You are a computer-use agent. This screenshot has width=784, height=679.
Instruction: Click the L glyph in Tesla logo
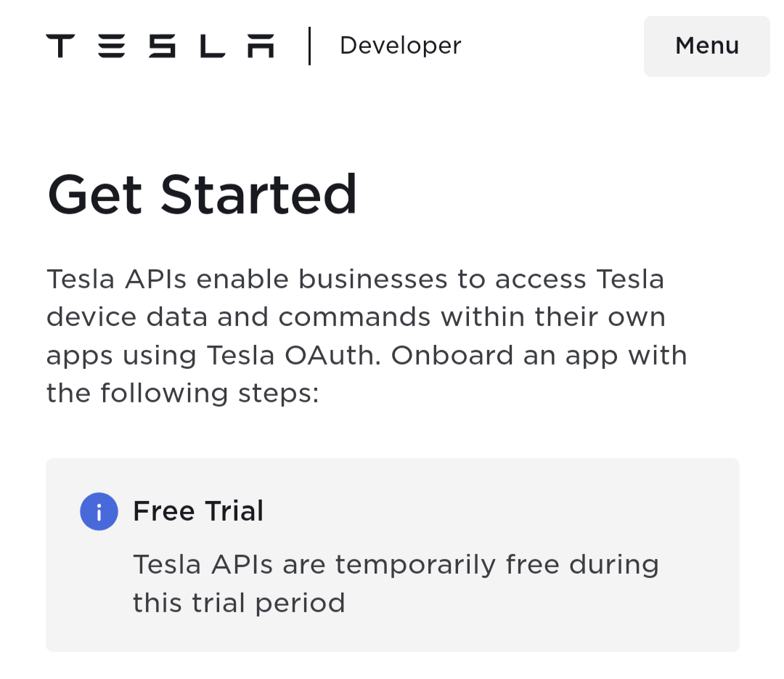pyautogui.click(x=213, y=46)
